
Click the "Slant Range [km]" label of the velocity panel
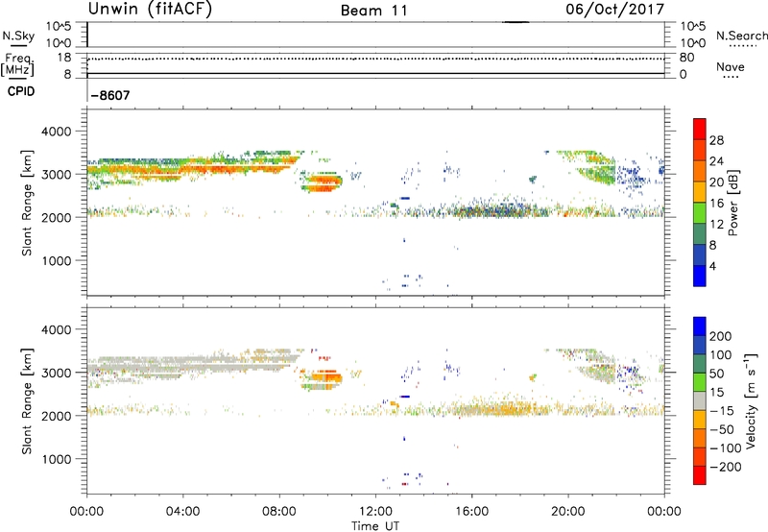point(27,401)
